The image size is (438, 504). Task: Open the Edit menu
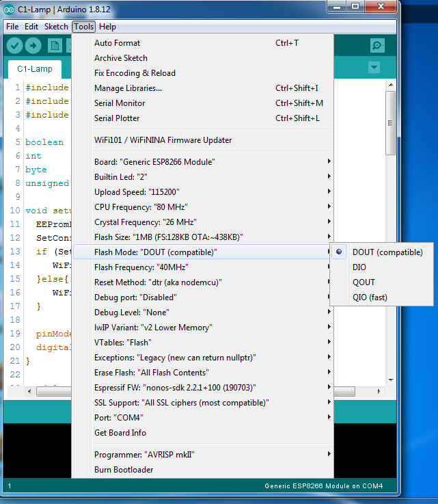click(x=31, y=27)
